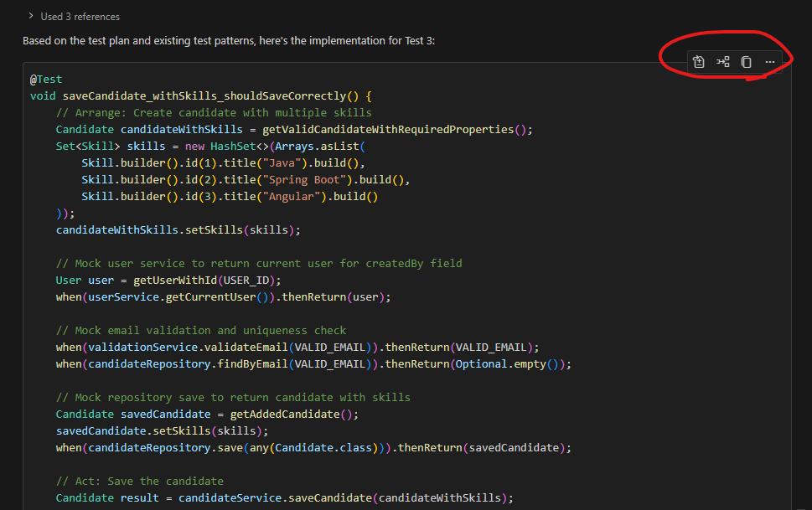Click the email validation and uniqueness comment
This screenshot has height=510, width=812.
(x=201, y=330)
